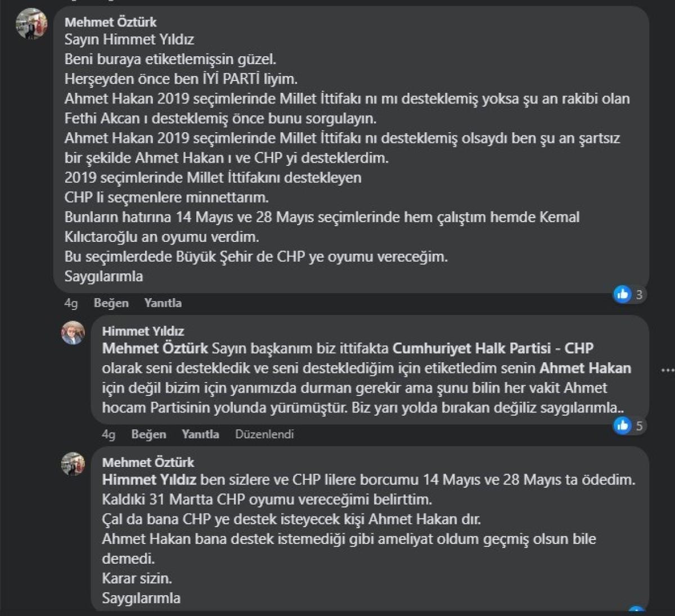Open the author name on the top comment

(110, 22)
